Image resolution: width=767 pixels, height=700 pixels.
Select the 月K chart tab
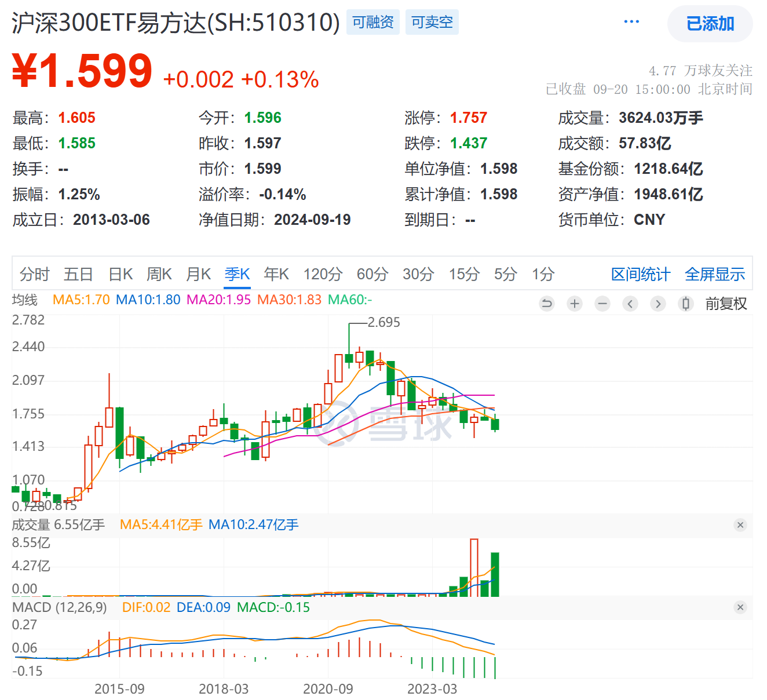point(198,274)
